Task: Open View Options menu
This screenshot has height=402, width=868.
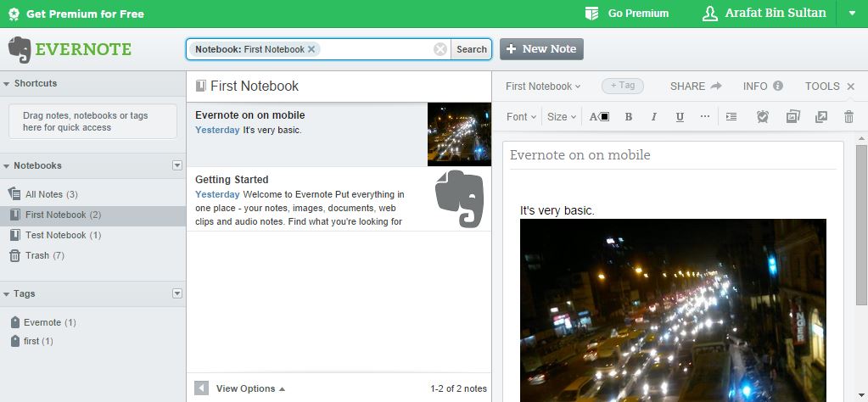Action: click(250, 388)
